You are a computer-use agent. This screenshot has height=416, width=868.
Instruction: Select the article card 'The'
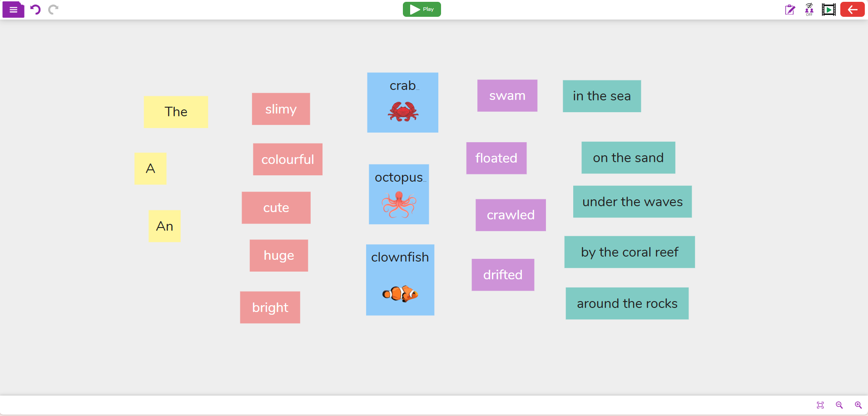pos(176,112)
